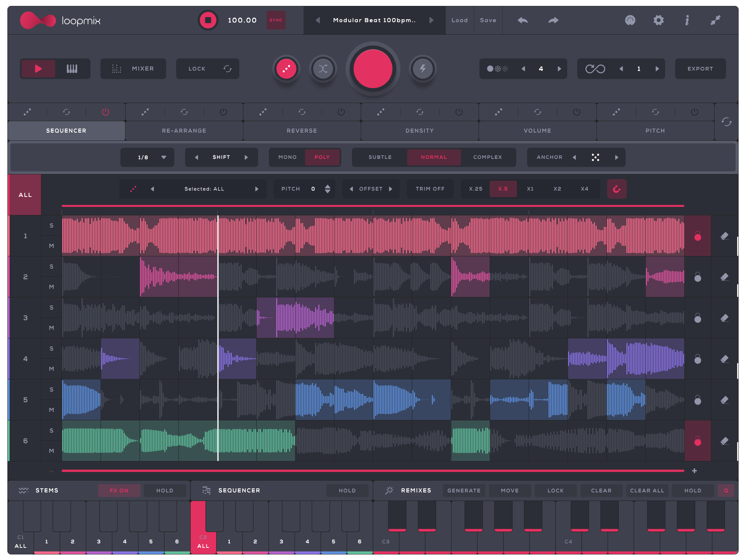Toggle SYNC next to the tempo

[276, 20]
